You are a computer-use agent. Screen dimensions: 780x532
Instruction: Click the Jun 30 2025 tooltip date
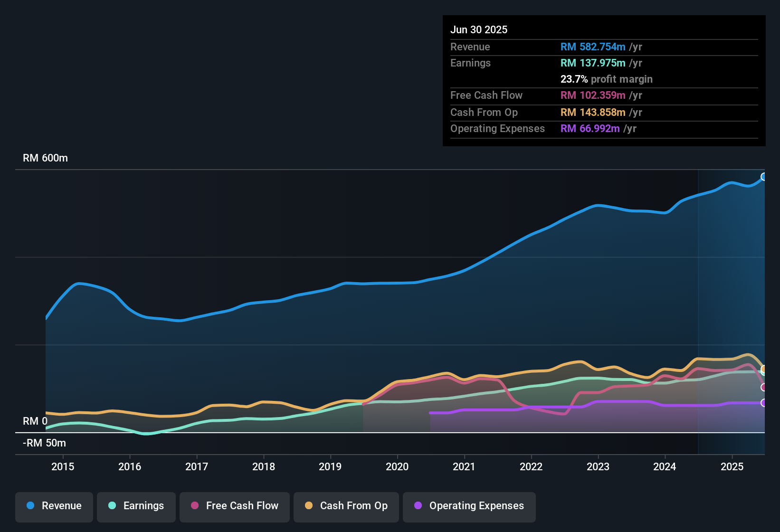point(479,29)
